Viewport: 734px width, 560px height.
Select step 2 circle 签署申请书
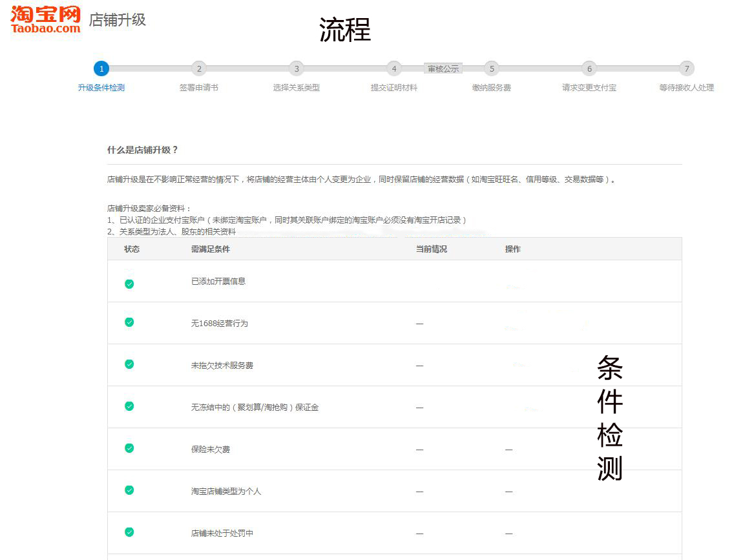[x=198, y=68]
